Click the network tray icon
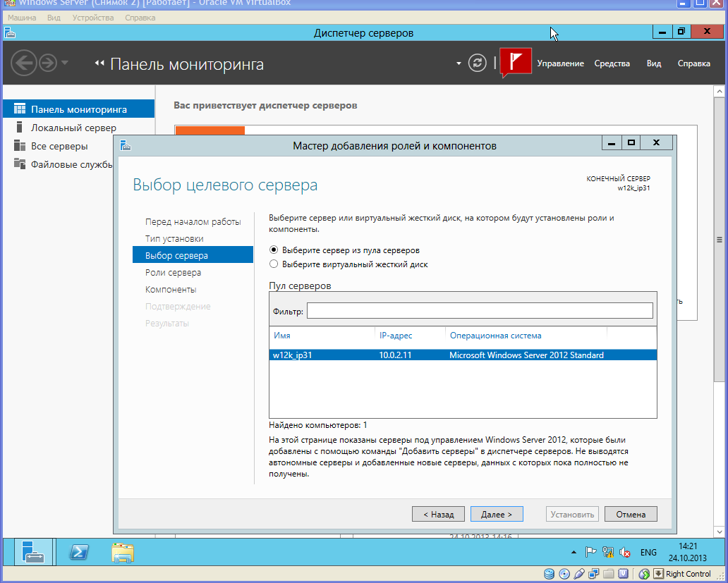Viewport: 728px width, 583px height. pyautogui.click(x=608, y=552)
